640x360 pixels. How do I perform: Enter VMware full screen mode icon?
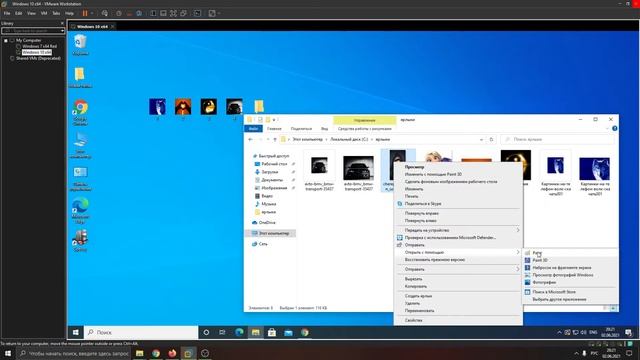pos(173,13)
